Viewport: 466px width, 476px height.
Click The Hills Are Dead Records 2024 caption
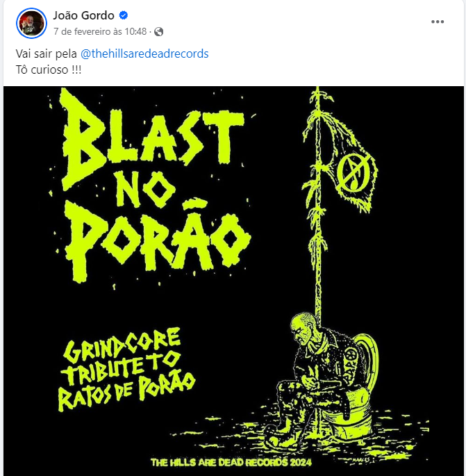pyautogui.click(x=231, y=462)
